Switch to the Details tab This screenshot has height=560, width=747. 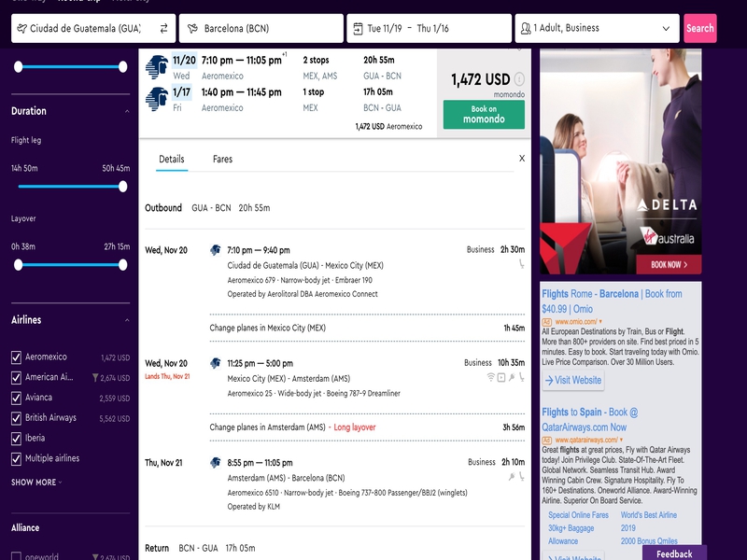coord(172,159)
